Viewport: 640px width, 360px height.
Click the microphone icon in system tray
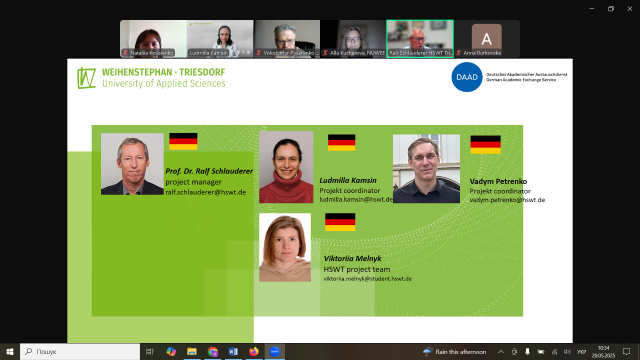tap(527, 351)
